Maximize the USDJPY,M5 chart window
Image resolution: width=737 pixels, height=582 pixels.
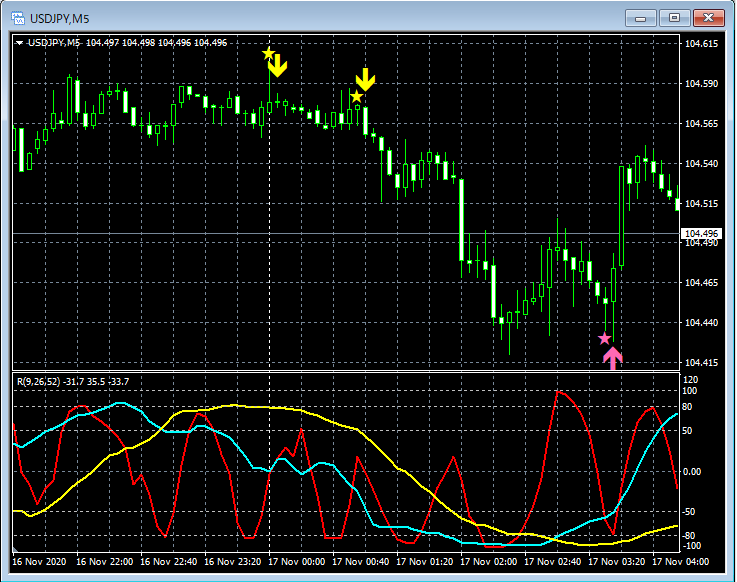(675, 18)
